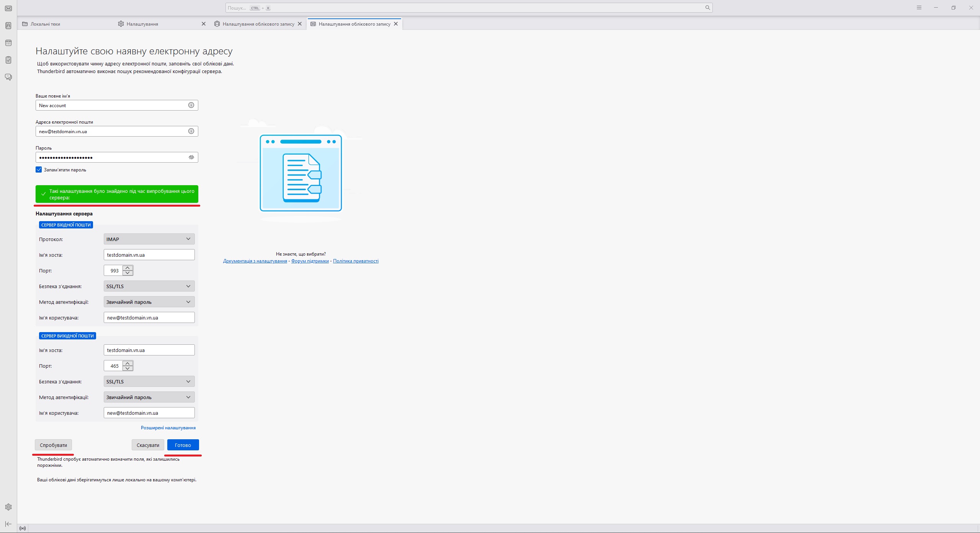Screen dimensions: 980x533
Task: Open the Address Book sidebar icon
Action: coord(8,26)
